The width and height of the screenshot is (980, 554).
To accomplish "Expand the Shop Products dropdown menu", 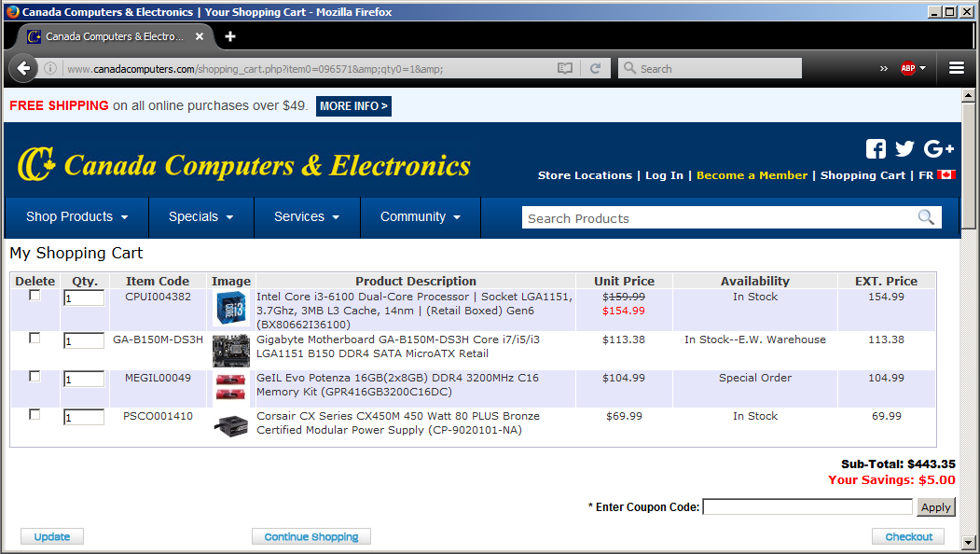I will (x=76, y=217).
